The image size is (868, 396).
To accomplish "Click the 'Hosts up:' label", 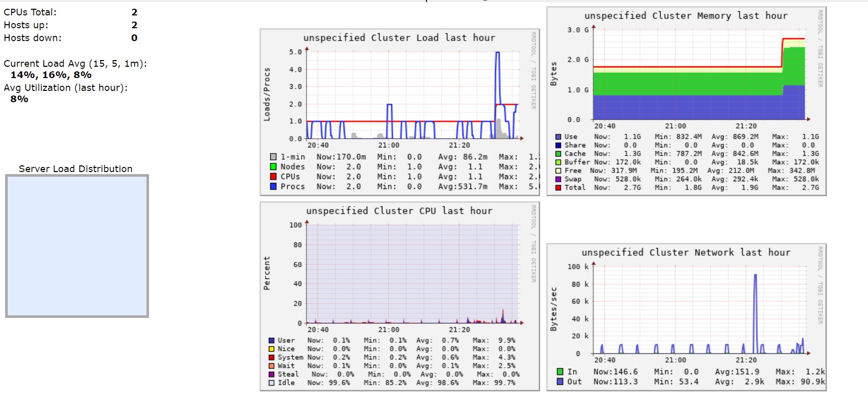I will (26, 25).
